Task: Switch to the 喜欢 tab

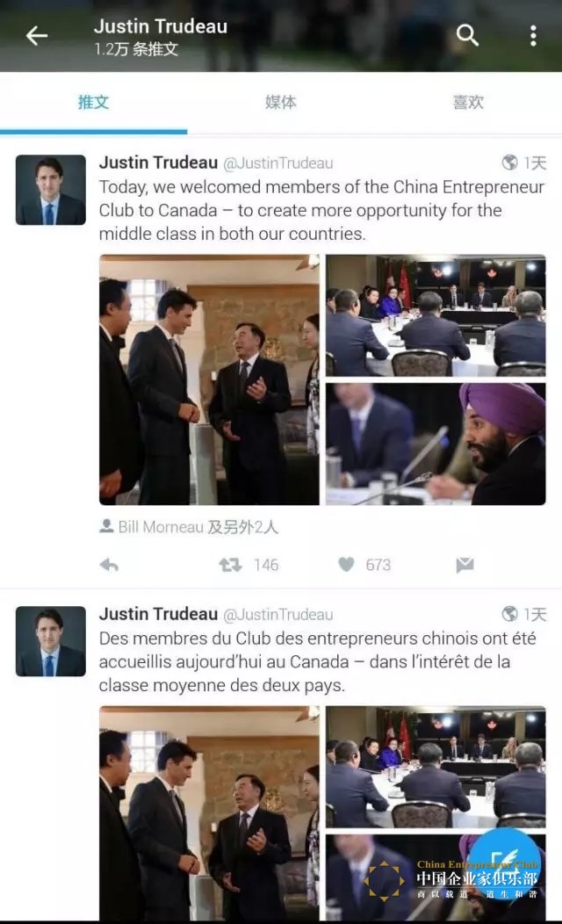Action: 468,102
